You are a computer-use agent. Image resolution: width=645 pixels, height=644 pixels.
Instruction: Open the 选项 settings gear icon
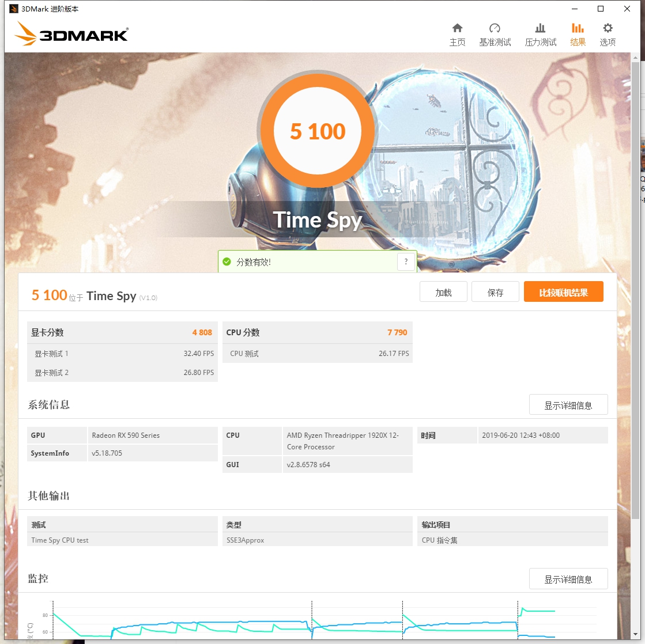(607, 33)
